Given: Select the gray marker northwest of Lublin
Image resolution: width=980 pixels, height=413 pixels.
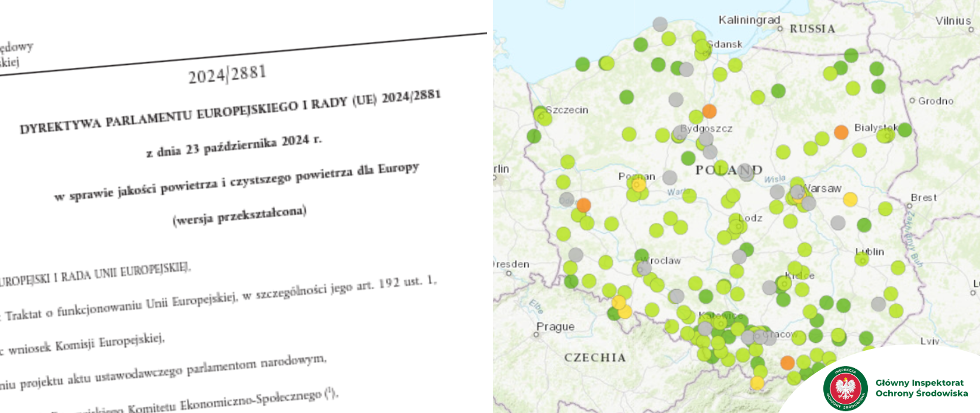Looking at the screenshot, I should [x=838, y=223].
